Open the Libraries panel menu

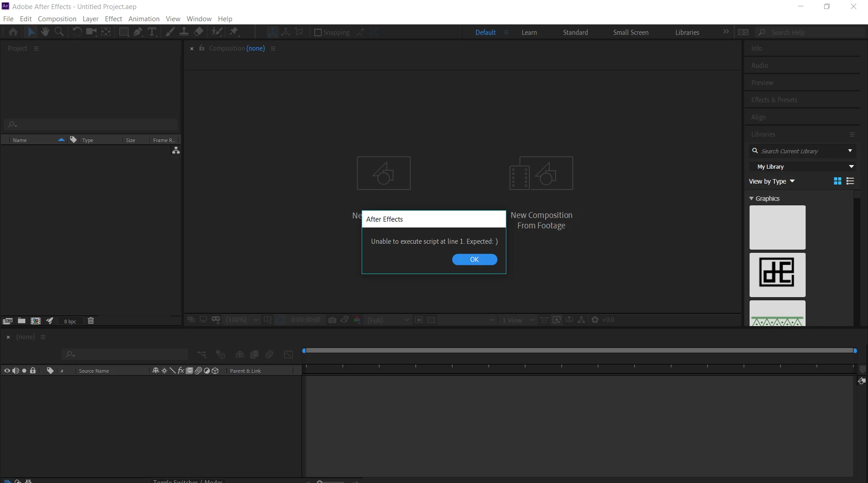point(852,134)
